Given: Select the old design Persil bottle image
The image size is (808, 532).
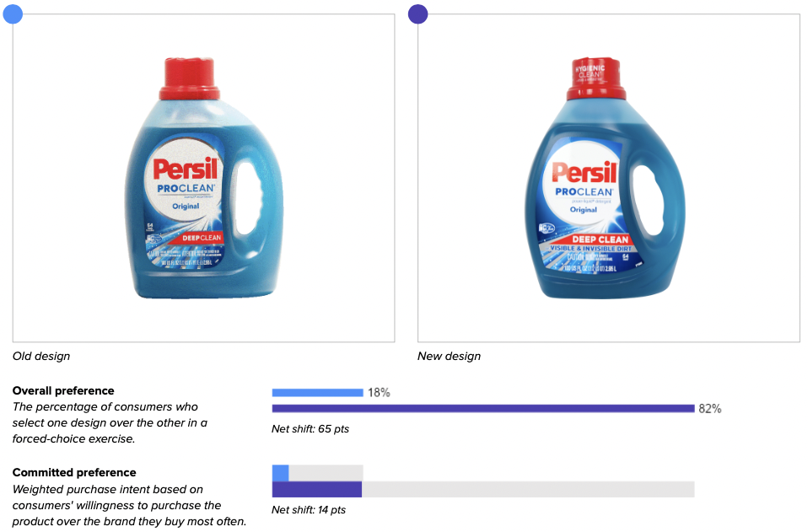Looking at the screenshot, I should pos(203,178).
